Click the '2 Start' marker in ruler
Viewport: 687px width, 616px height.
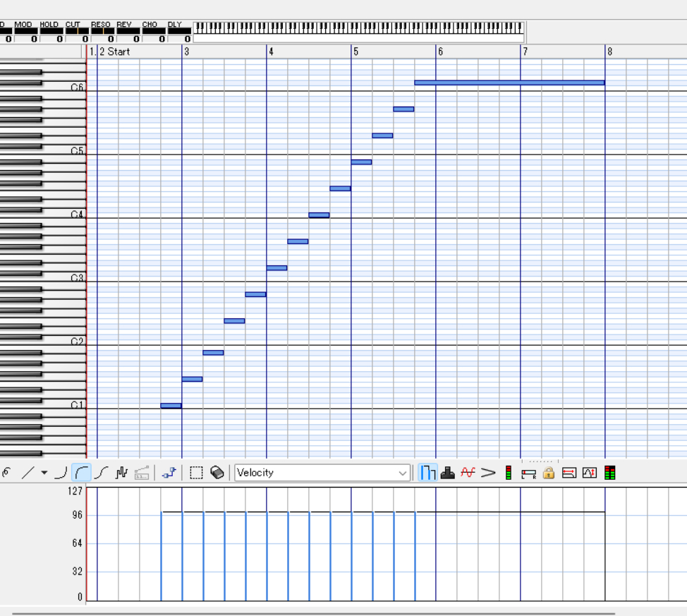[x=115, y=52]
